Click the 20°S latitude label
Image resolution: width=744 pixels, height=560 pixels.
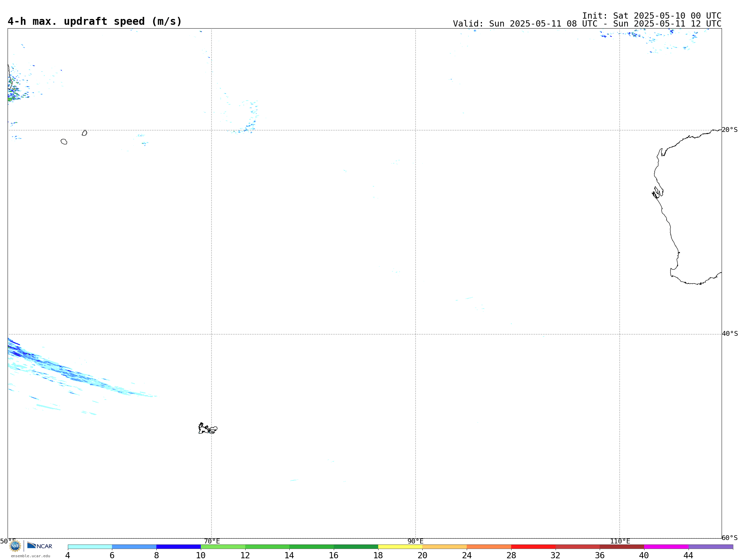[730, 129]
